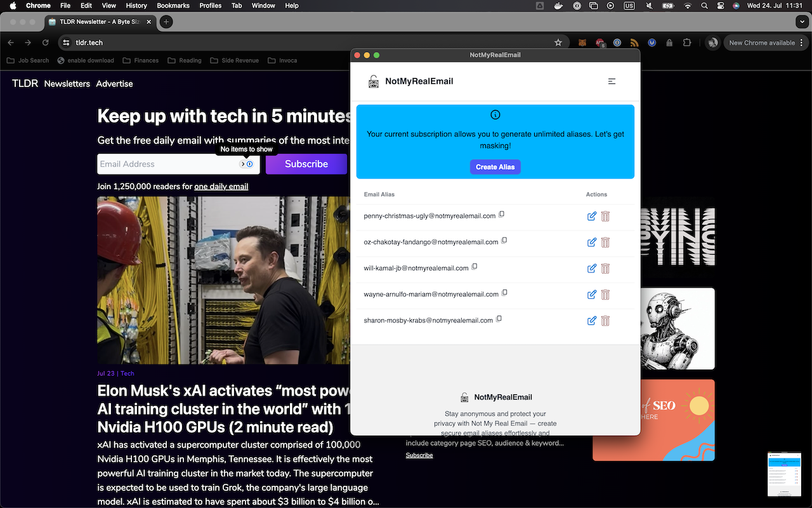Reload the tldr.tech page

click(46, 43)
